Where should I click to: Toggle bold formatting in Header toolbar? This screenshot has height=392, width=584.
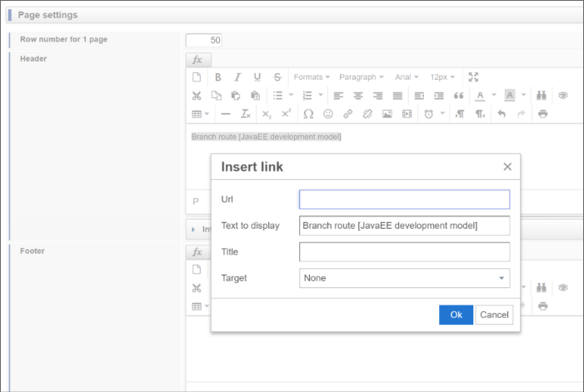(x=217, y=77)
